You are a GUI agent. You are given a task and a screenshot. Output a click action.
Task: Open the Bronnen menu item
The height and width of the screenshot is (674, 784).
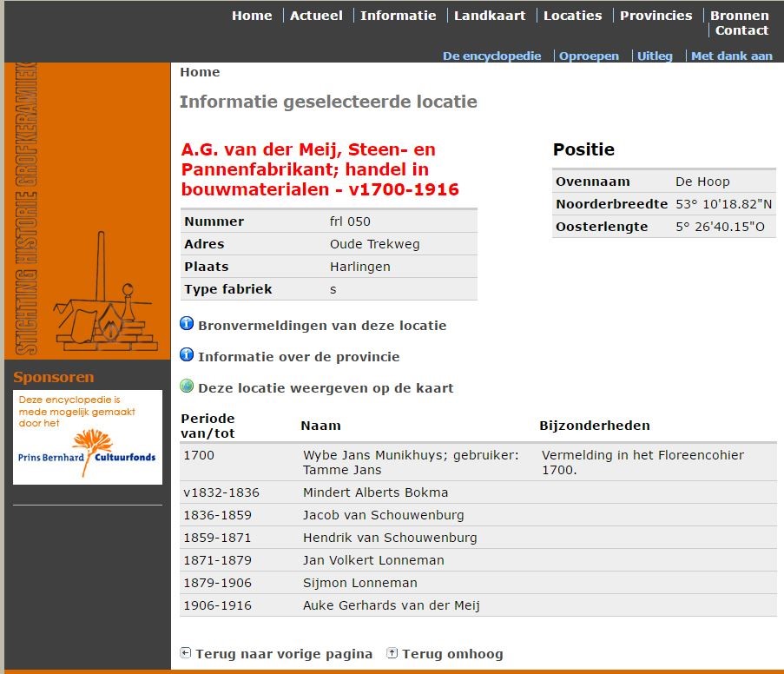click(x=739, y=16)
